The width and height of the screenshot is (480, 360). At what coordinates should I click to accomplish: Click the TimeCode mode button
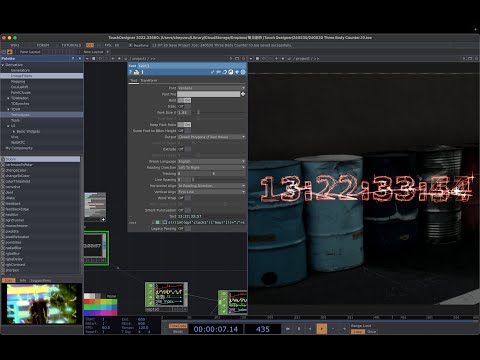tap(178, 326)
